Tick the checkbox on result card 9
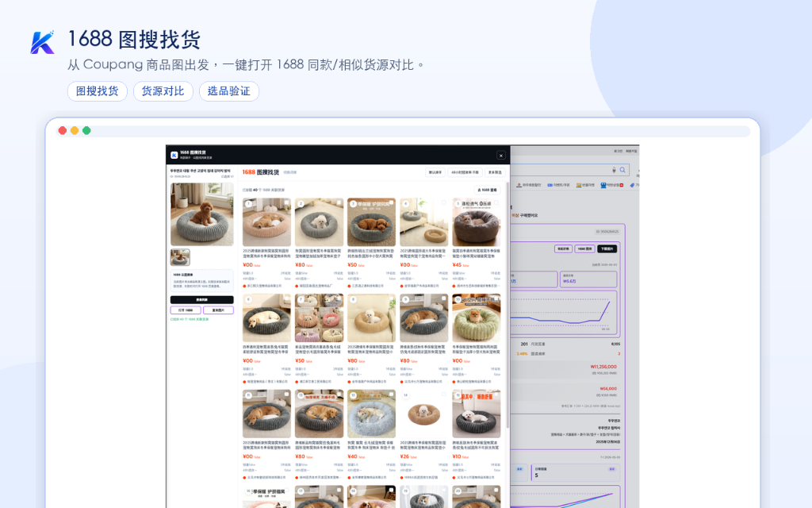The width and height of the screenshot is (812, 508). 444,298
